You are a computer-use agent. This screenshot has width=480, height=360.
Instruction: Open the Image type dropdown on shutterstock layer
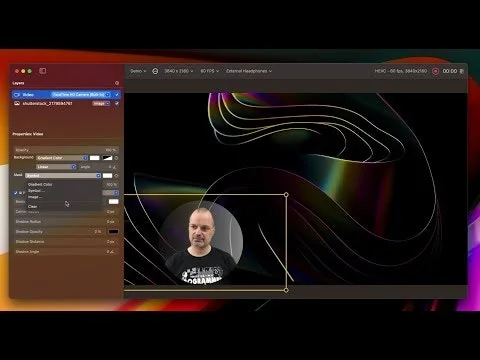[x=101, y=103]
